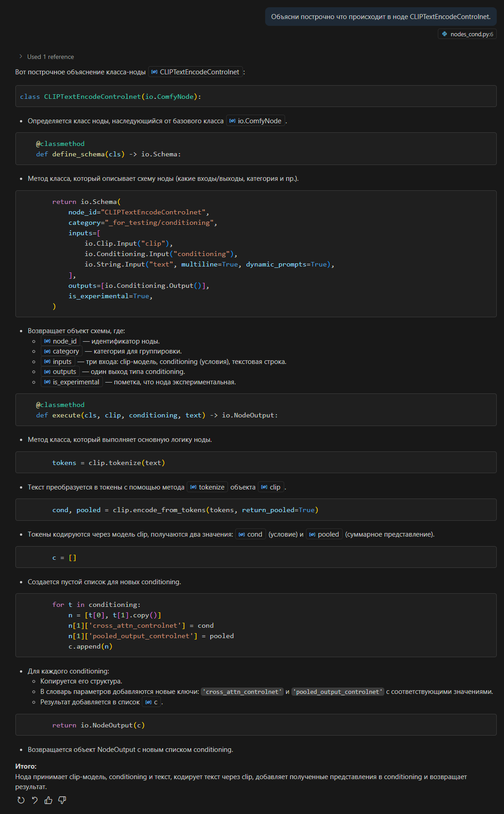Viewport: 504px width, 814px height.
Task: Click the retry response icon
Action: tap(21, 800)
